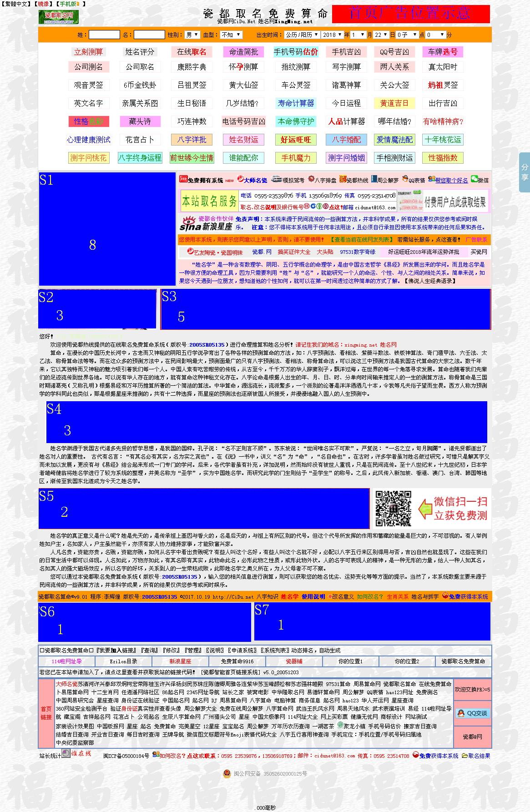This screenshot has width=530, height=812.
Task: Click the 周公解梦 book icon
Action: pos(374,180)
